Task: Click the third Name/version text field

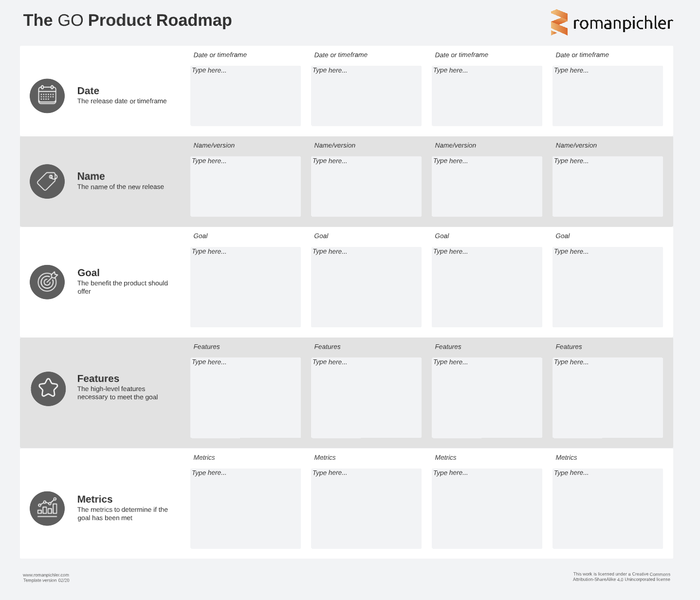Action: coord(487,187)
